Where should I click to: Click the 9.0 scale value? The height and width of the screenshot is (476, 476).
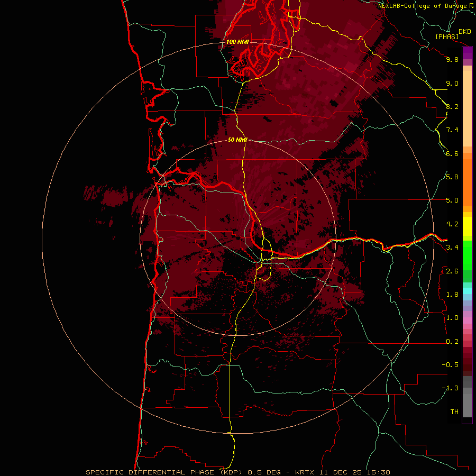pyautogui.click(x=452, y=83)
